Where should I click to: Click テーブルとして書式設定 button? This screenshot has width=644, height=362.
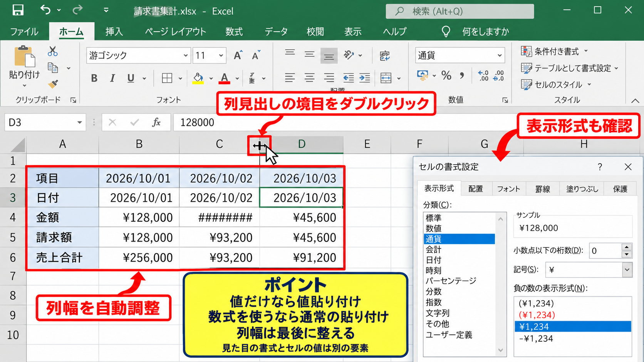570,68
